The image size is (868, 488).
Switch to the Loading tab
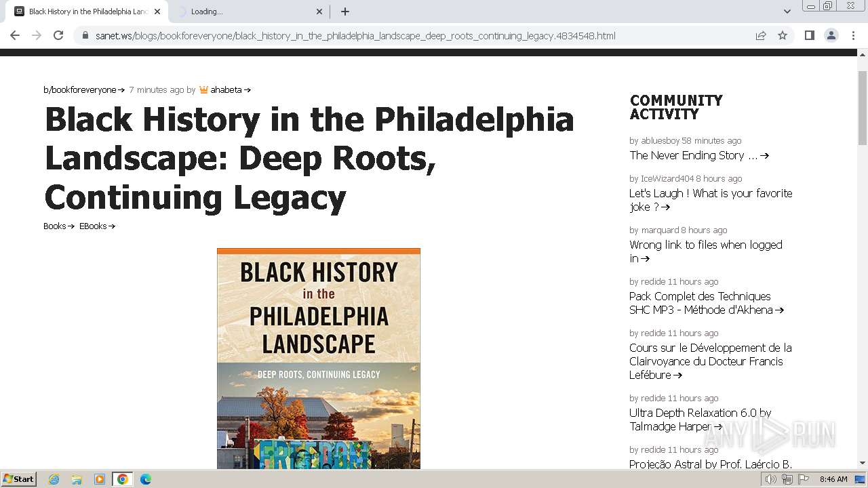tap(248, 12)
